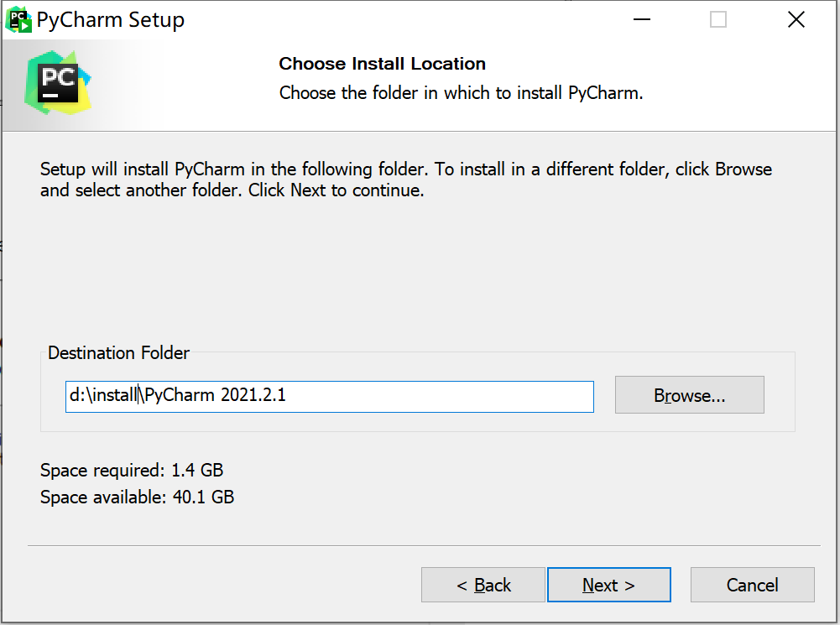Click the disabled maximize window button

click(718, 20)
